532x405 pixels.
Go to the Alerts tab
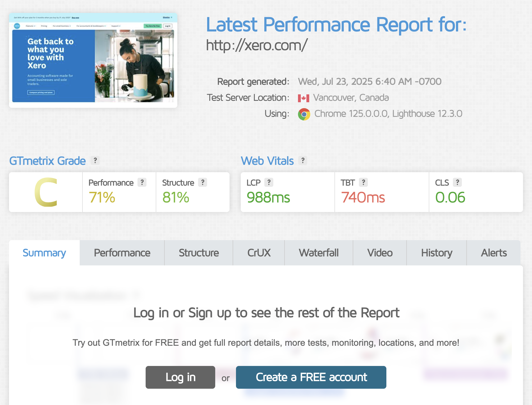[x=494, y=253]
